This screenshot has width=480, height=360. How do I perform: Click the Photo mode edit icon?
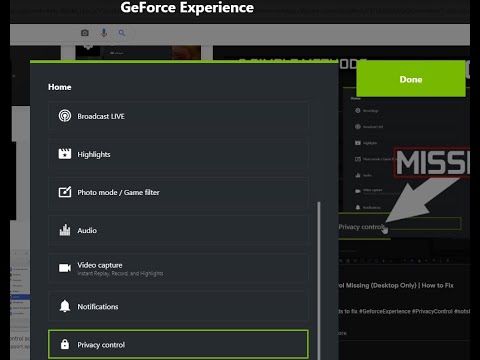pyautogui.click(x=65, y=192)
